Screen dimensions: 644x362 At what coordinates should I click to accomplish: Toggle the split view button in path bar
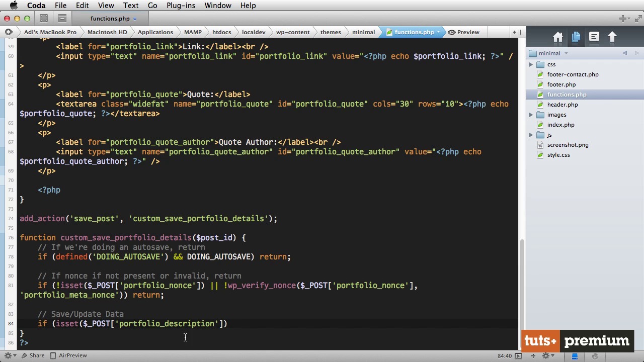(x=520, y=32)
